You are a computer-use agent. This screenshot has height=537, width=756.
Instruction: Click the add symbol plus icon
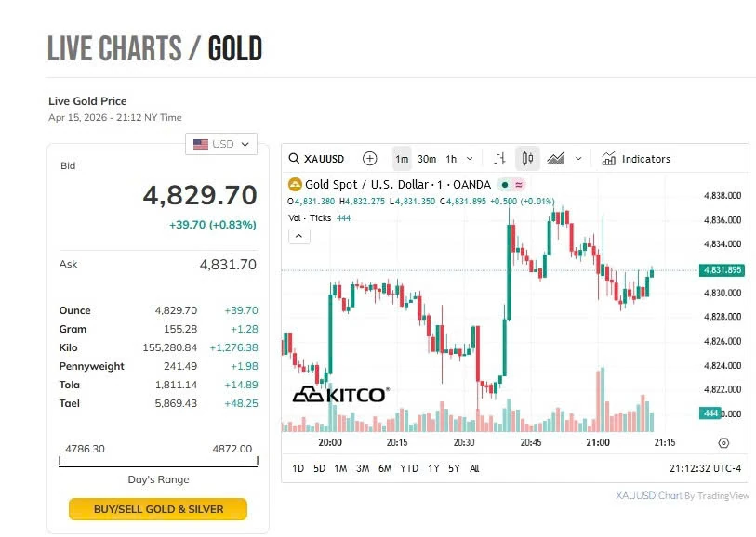click(369, 159)
